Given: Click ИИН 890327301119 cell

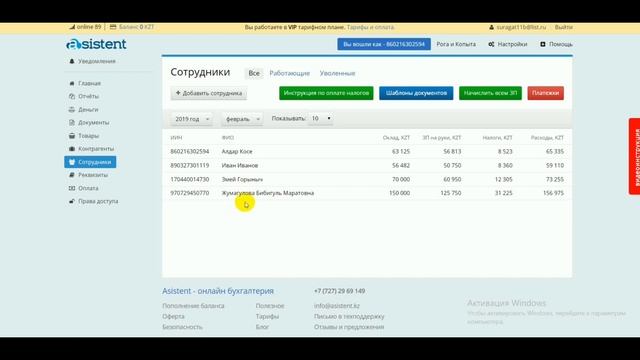Looking at the screenshot, I should [x=190, y=165].
